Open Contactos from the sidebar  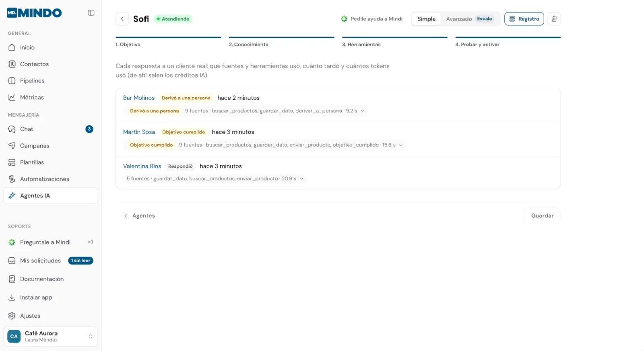(x=50, y=64)
